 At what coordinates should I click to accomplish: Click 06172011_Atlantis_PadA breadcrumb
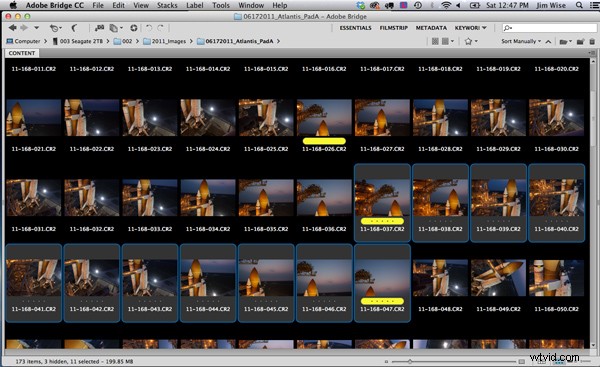pos(235,41)
